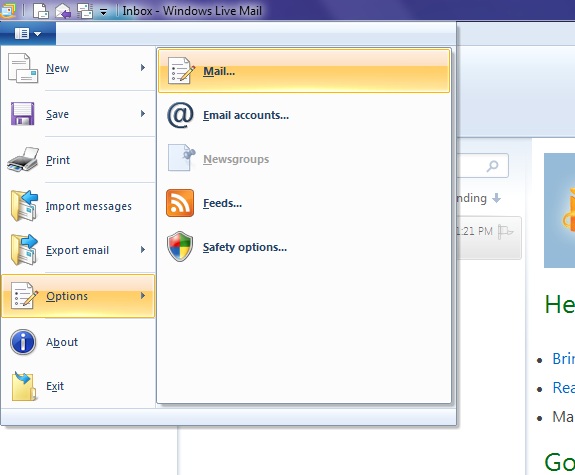The width and height of the screenshot is (575, 475).
Task: Expand the Options submenu arrow
Action: point(143,296)
